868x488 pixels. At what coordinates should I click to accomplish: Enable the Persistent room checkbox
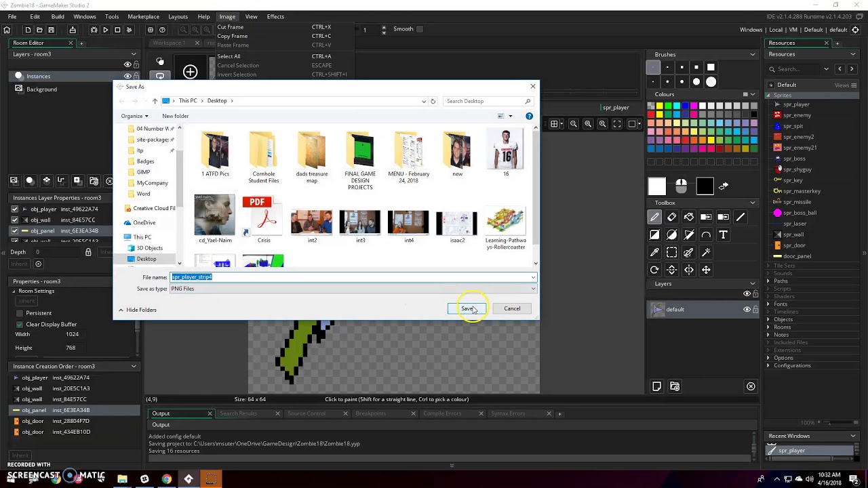click(18, 313)
